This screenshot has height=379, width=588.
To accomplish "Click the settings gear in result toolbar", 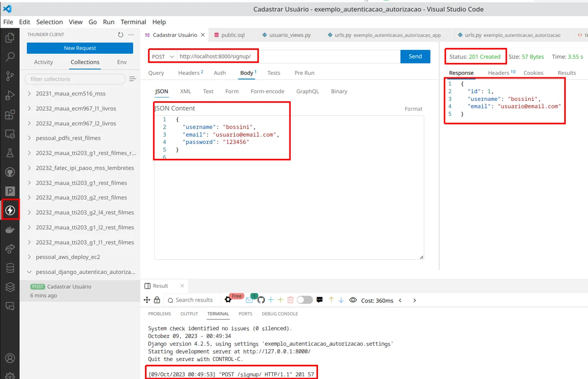I will (228, 300).
